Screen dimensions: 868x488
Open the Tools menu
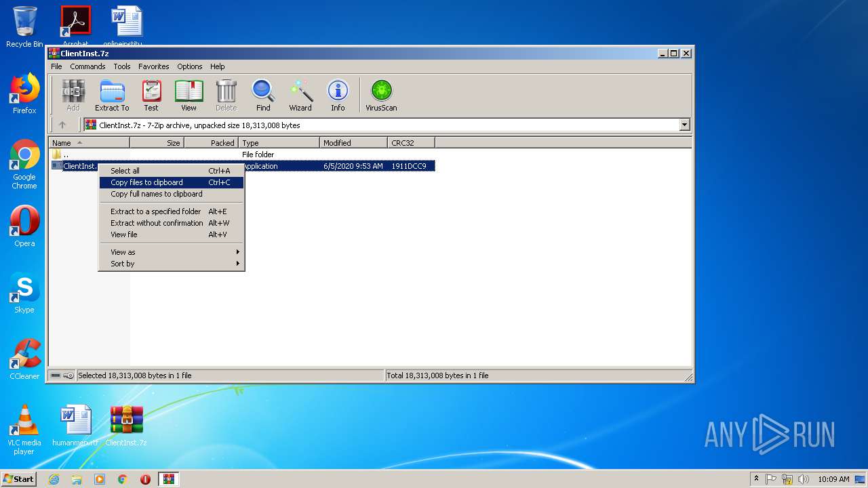tap(122, 66)
